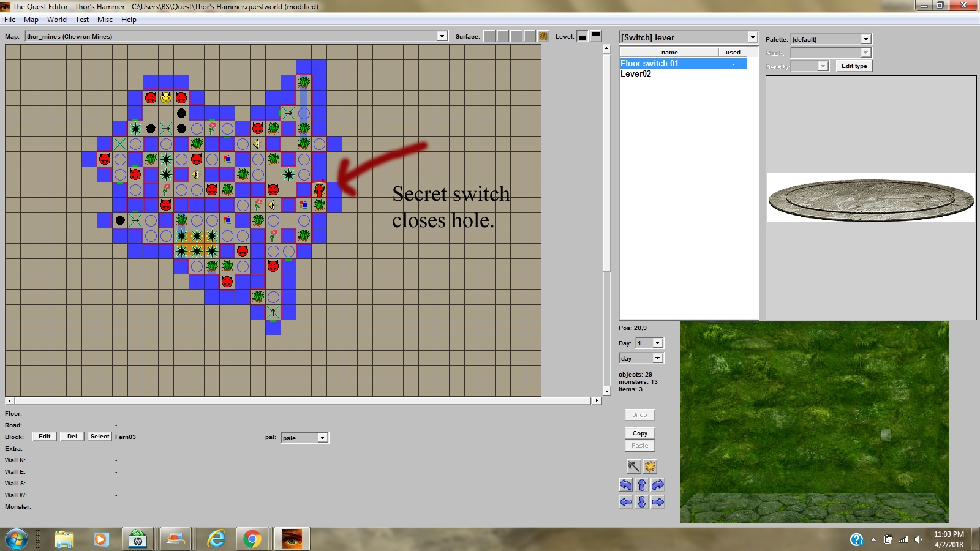980x551 pixels.
Task: Click the blue down arrow button
Action: tap(642, 502)
